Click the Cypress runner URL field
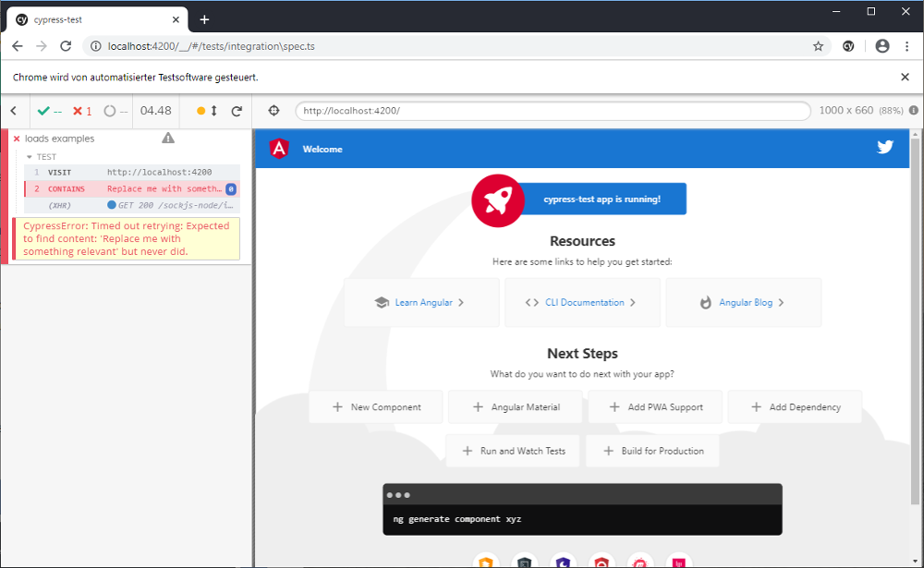This screenshot has width=924, height=568. click(553, 111)
